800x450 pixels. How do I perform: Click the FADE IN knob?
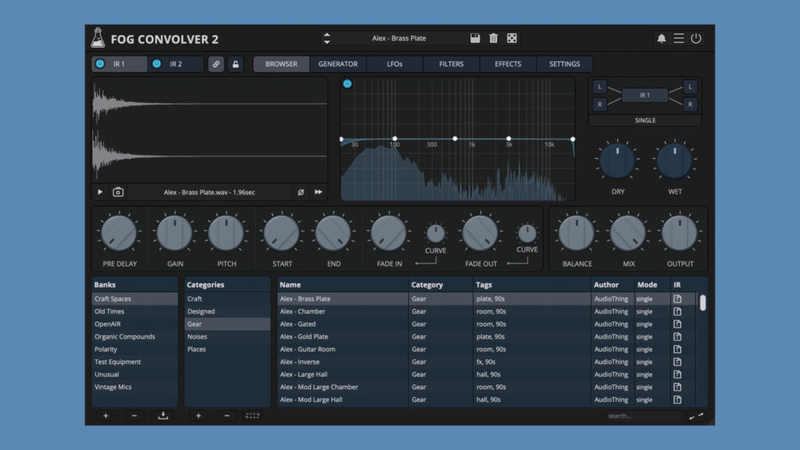(389, 233)
